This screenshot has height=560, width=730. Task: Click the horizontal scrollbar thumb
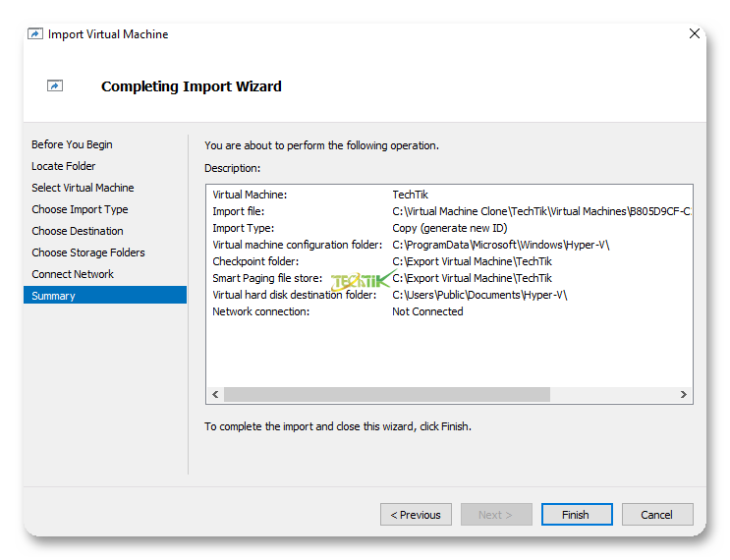pos(386,394)
